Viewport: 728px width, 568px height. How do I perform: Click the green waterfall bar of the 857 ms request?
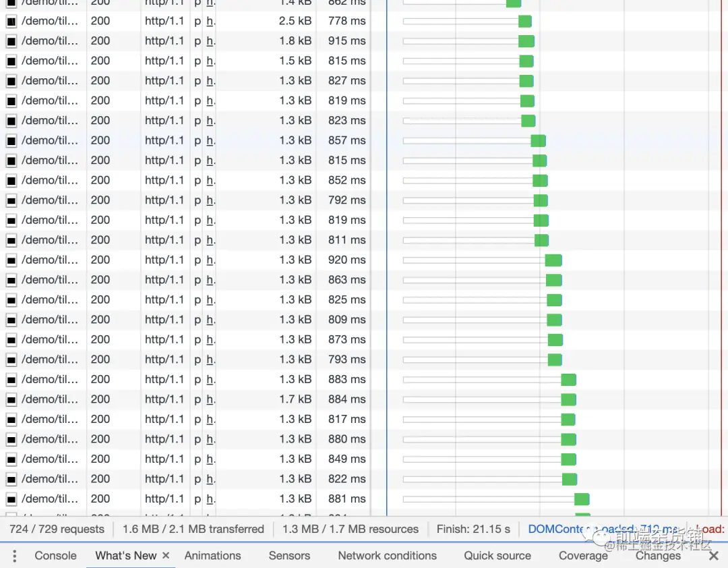pyautogui.click(x=538, y=141)
